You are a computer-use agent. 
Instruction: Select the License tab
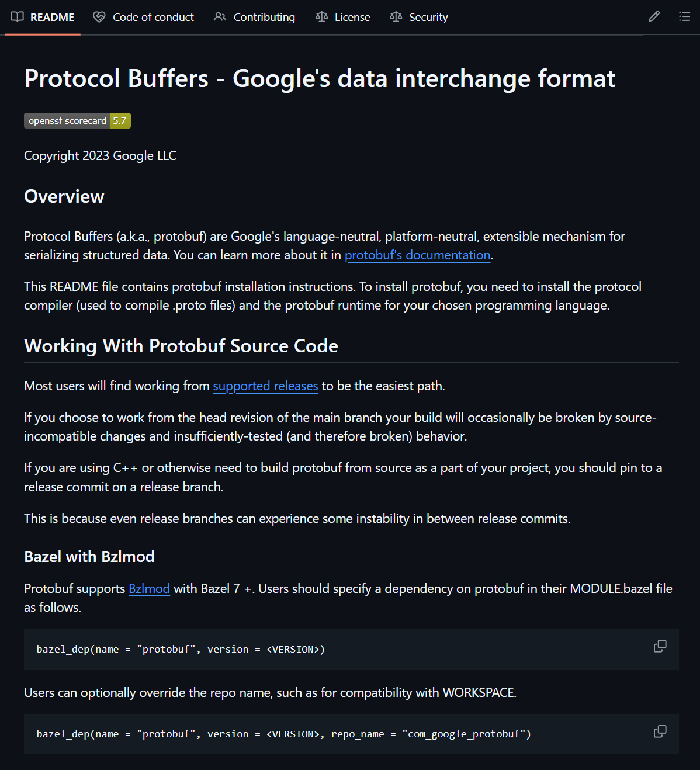click(x=352, y=18)
